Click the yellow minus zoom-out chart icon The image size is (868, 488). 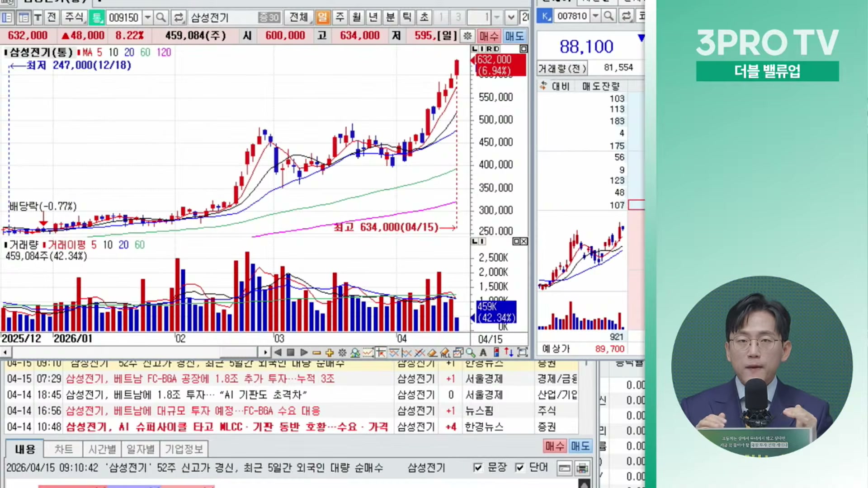click(316, 352)
